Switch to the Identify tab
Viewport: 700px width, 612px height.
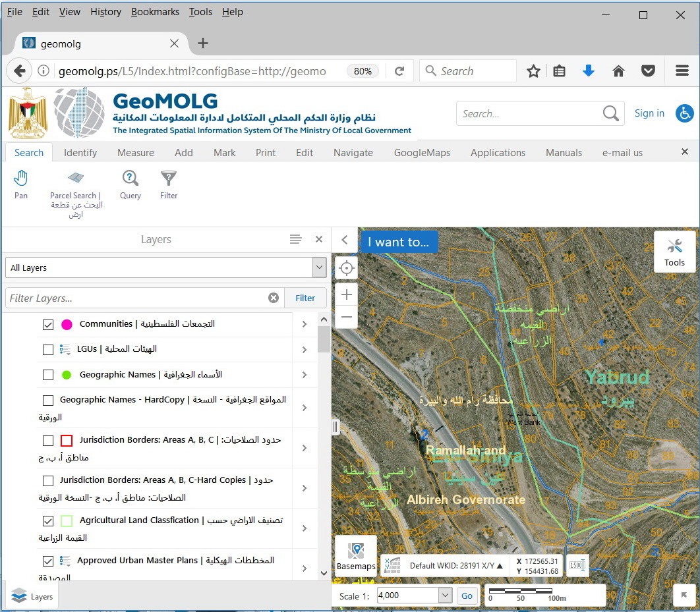click(x=80, y=153)
